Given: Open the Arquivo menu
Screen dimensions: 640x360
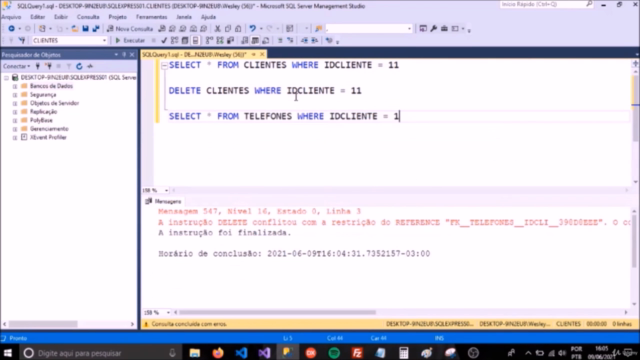Looking at the screenshot, I should [11, 17].
